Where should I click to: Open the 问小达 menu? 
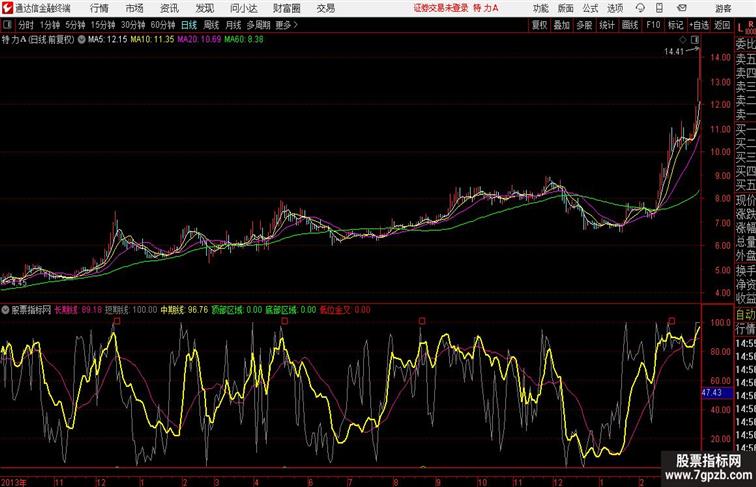[x=243, y=8]
